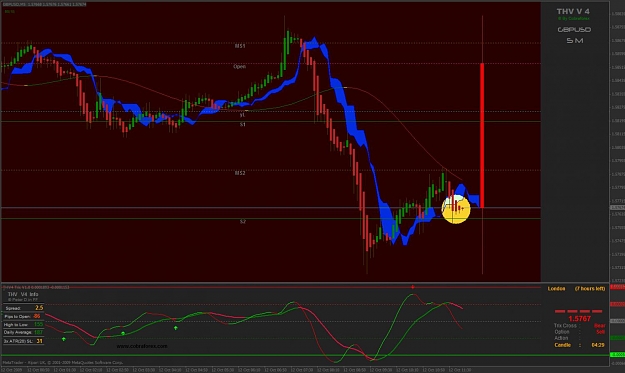625x373 pixels.
Task: Click the green level tag on indicator scale
Action: tap(618, 354)
